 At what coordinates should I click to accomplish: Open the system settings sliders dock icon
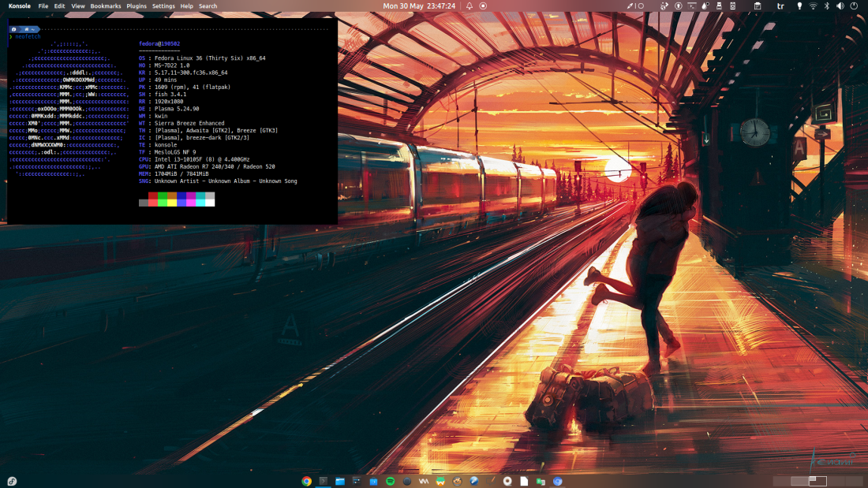click(357, 482)
